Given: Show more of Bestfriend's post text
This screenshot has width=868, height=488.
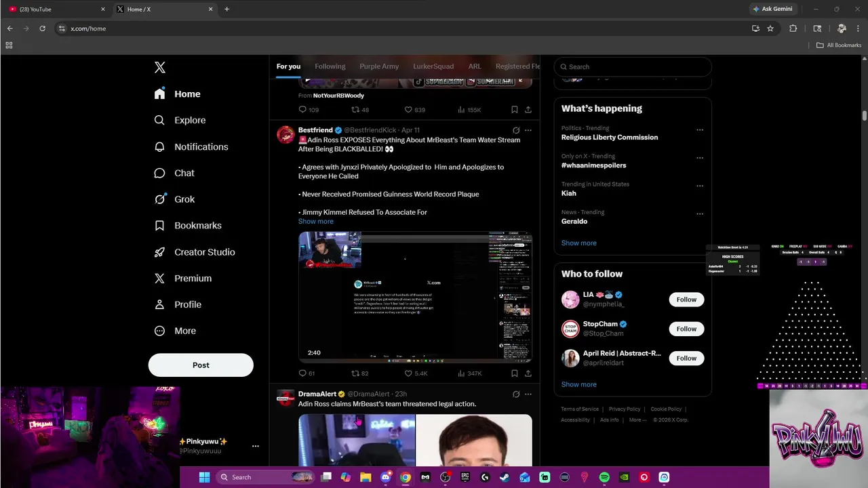Looking at the screenshot, I should 316,222.
